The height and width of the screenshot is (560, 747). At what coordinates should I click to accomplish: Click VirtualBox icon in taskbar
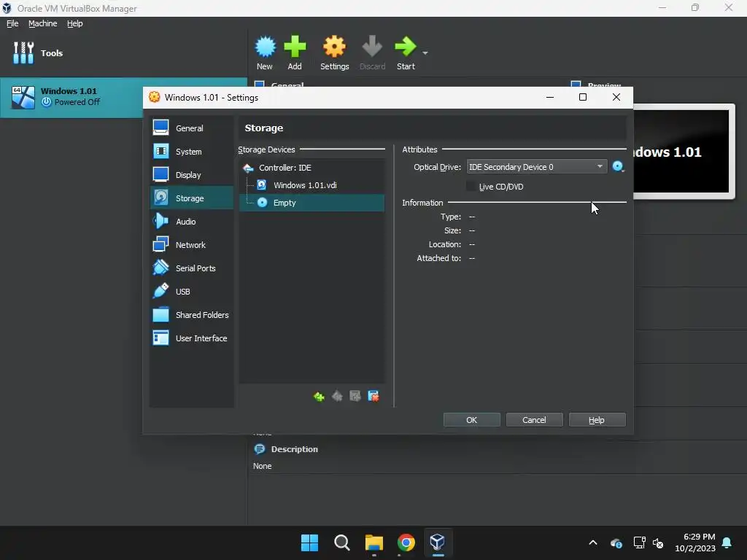(x=438, y=542)
